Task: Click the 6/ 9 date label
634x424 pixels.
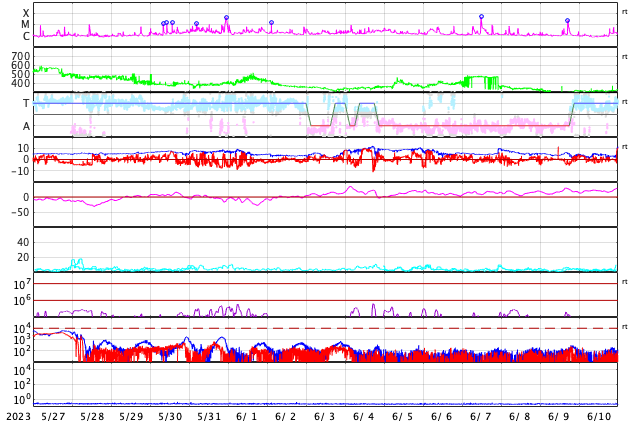Action: (559, 416)
